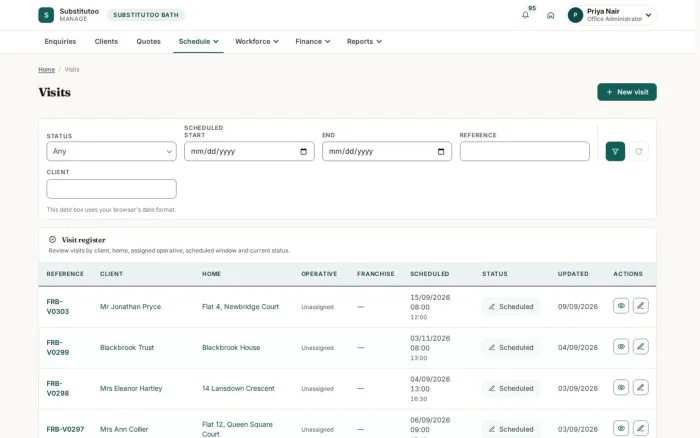Click the Unassigned operative for FRB-V0303

click(x=317, y=307)
